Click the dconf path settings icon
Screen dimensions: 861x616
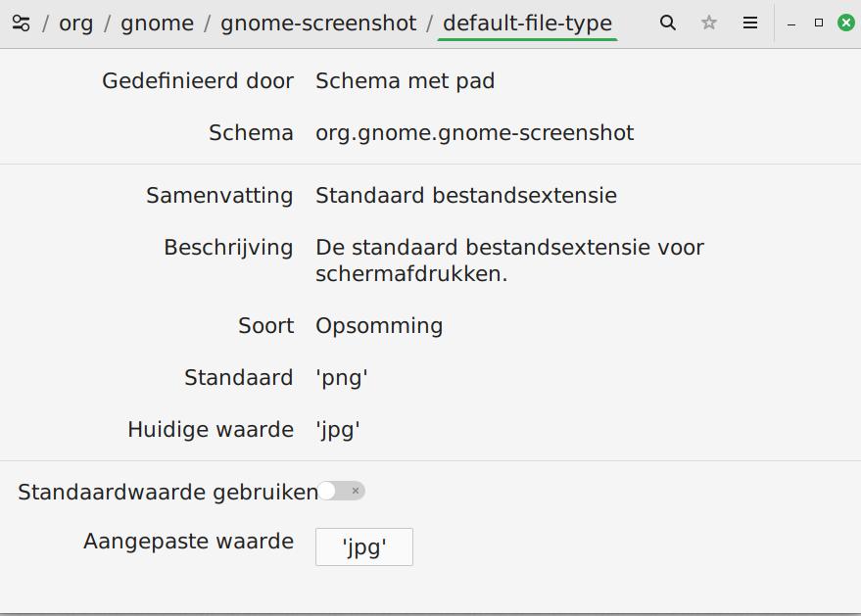click(21, 23)
